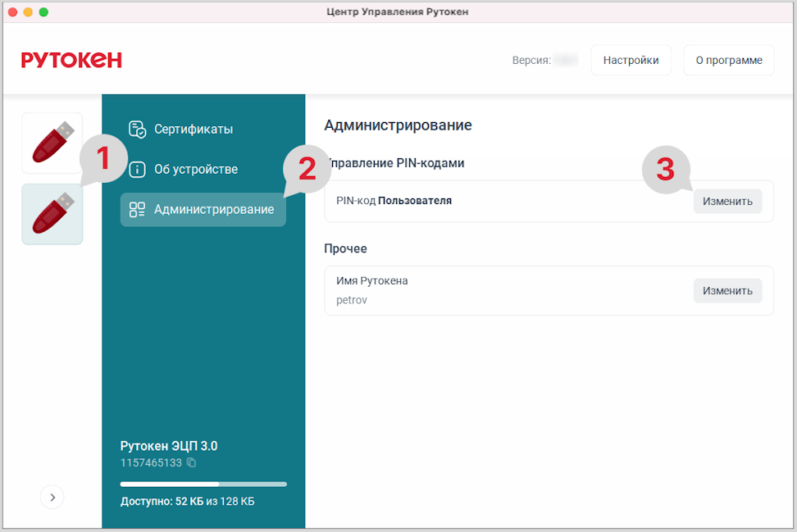Viewport: 797px width, 532px height.
Task: Open the О программе window
Action: pyautogui.click(x=728, y=60)
